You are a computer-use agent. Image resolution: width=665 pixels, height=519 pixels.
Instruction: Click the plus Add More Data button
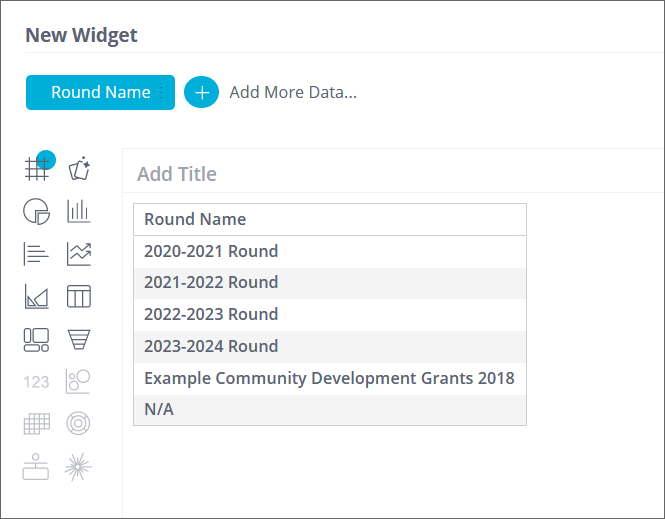click(x=202, y=92)
